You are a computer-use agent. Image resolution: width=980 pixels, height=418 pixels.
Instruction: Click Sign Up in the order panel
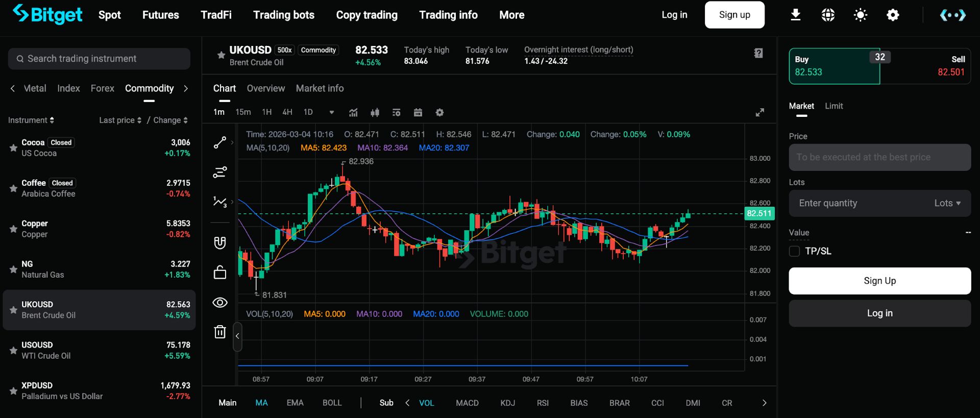pyautogui.click(x=880, y=281)
